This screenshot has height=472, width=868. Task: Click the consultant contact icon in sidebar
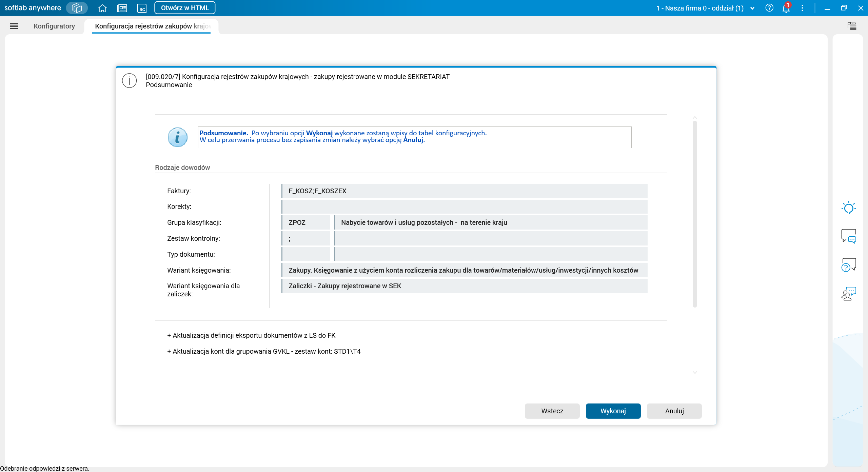pyautogui.click(x=849, y=294)
